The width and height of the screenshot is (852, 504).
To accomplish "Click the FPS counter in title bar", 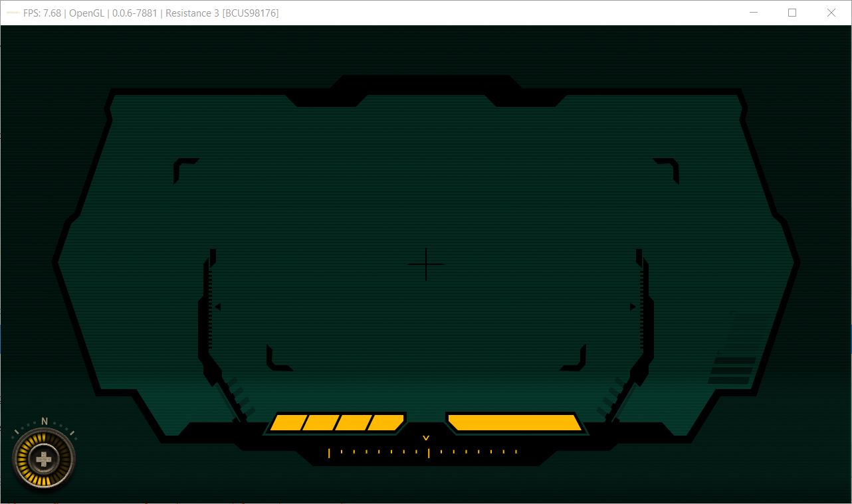I will tap(43, 13).
